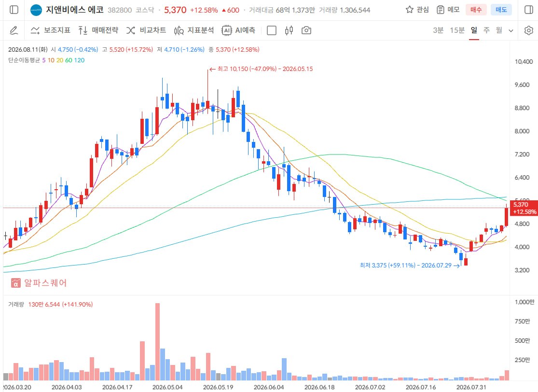Open AI예측 prediction tool

pyautogui.click(x=238, y=30)
